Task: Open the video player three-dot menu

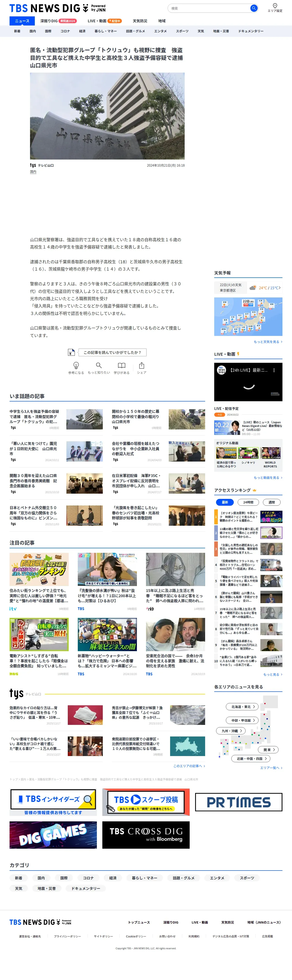Action: (x=274, y=370)
